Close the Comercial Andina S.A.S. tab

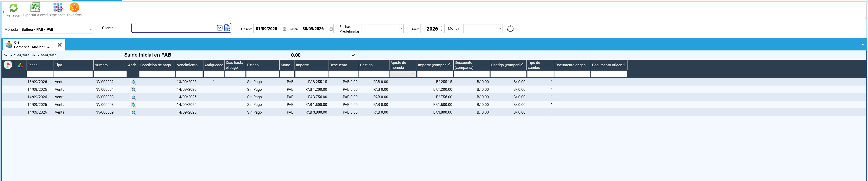tap(60, 45)
